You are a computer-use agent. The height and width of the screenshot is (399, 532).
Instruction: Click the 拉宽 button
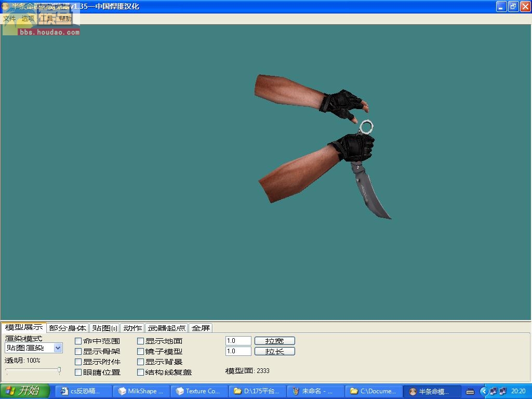tap(275, 341)
